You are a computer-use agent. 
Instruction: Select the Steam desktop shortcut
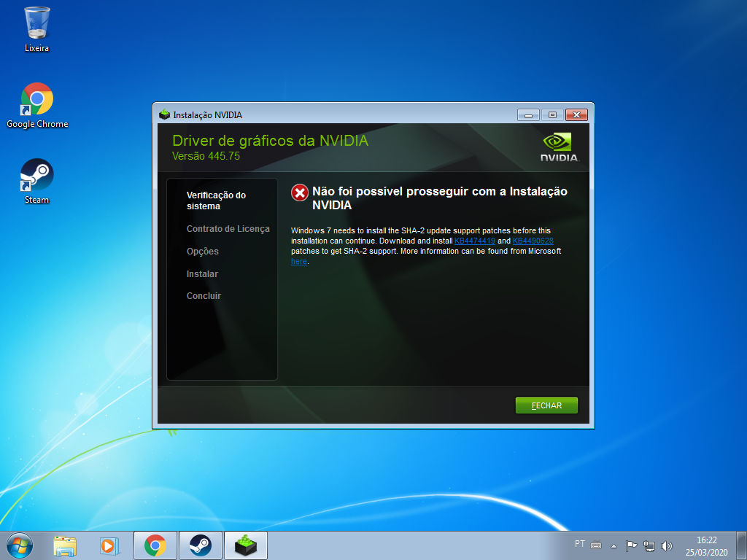pyautogui.click(x=36, y=182)
